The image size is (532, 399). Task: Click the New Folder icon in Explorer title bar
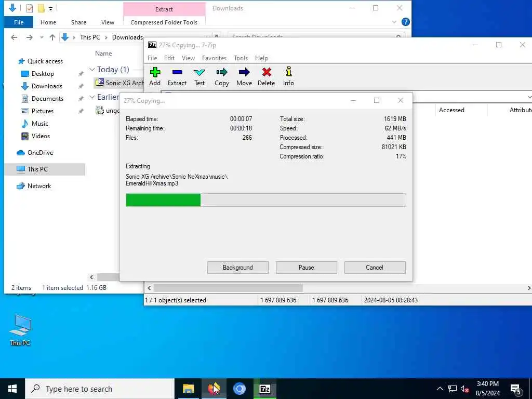(x=41, y=8)
